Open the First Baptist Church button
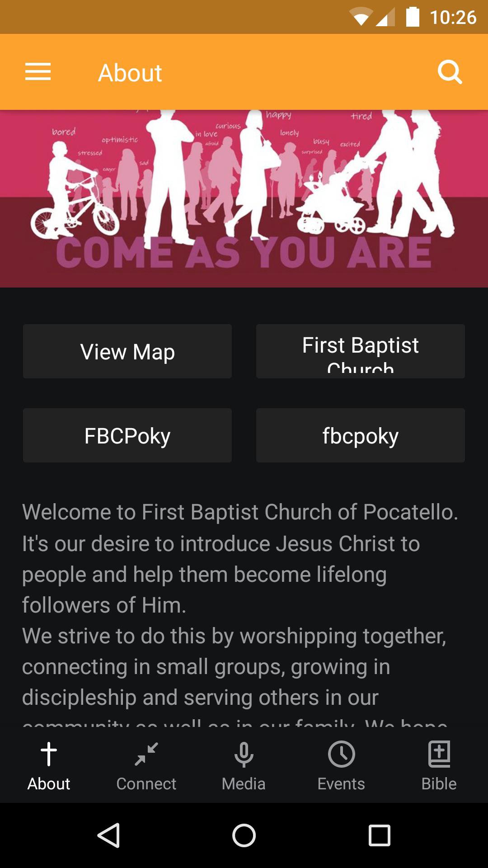The width and height of the screenshot is (488, 868). pos(361,351)
